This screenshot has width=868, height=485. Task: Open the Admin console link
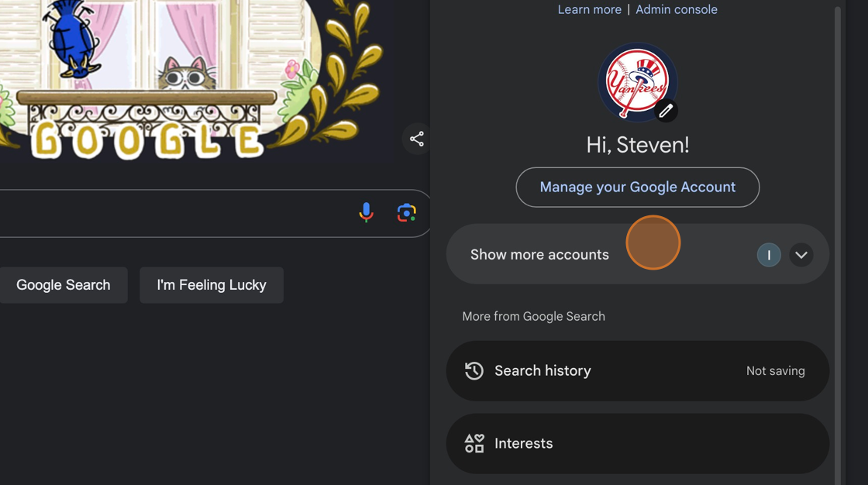coord(676,9)
